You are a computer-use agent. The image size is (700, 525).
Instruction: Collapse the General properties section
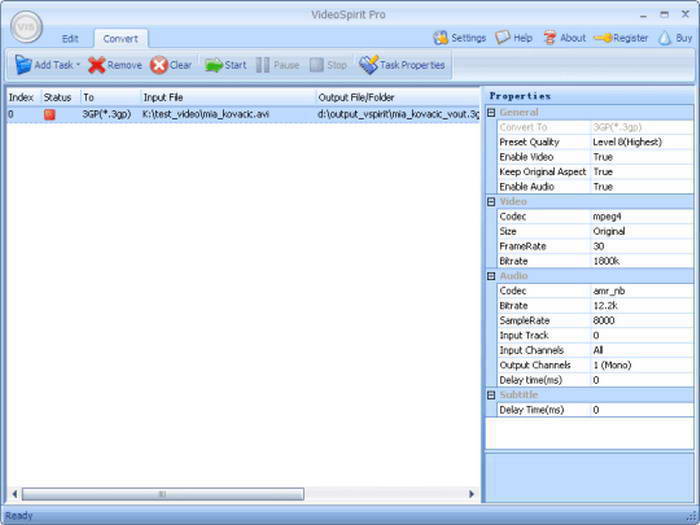(491, 112)
